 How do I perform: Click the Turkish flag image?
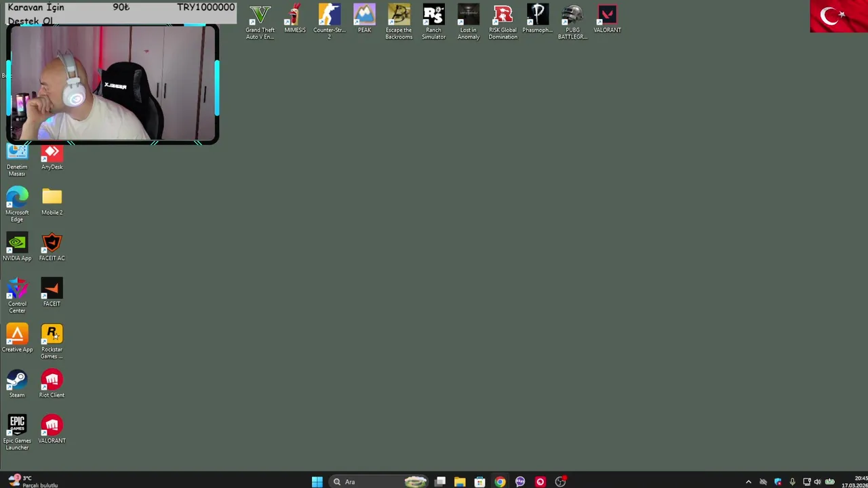pos(838,16)
